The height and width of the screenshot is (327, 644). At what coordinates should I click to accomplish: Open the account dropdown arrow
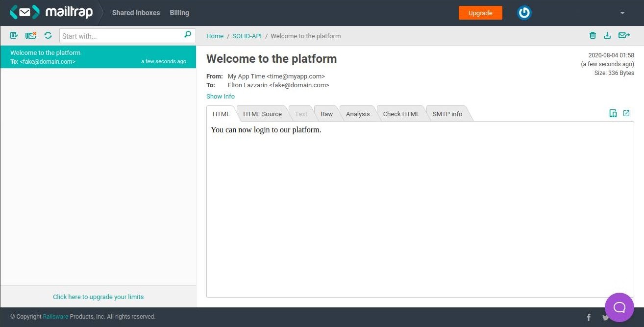tap(622, 13)
